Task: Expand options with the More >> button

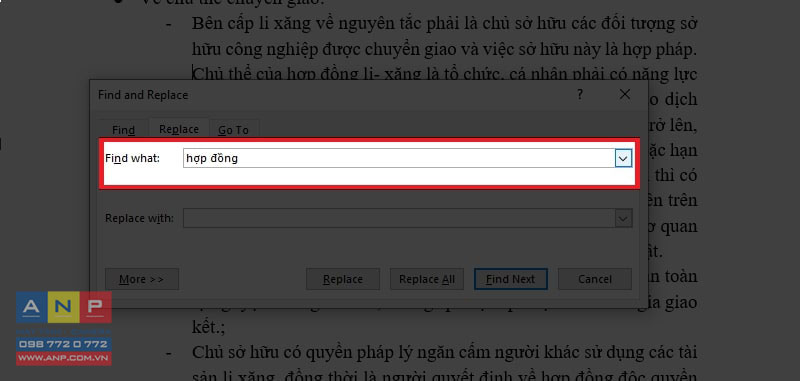Action: coord(142,279)
